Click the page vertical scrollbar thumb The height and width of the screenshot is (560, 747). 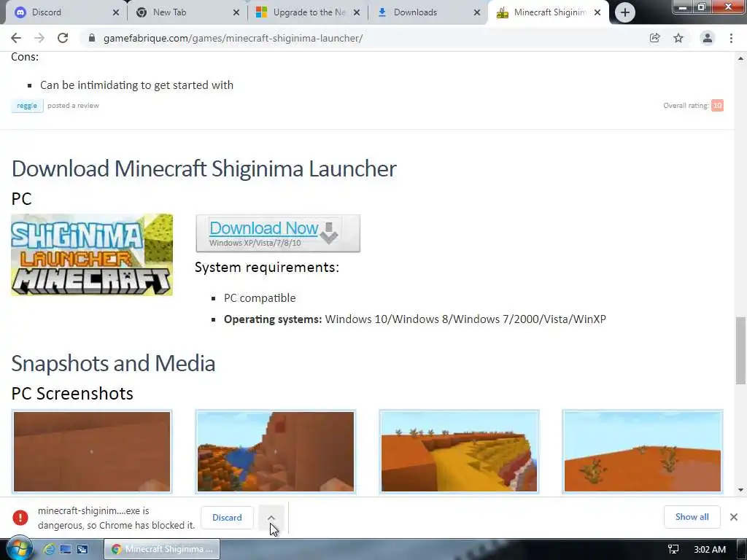pyautogui.click(x=740, y=350)
